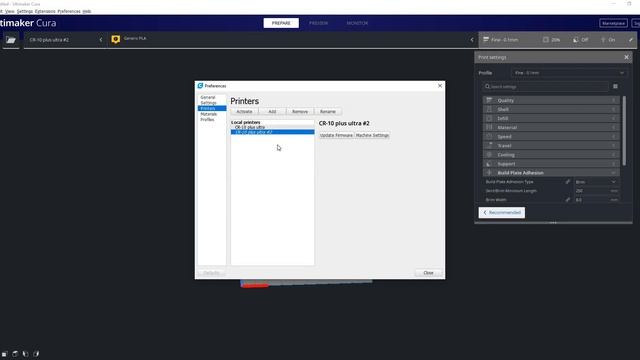Click the Update Firmware button
The image size is (640, 360).
click(336, 135)
